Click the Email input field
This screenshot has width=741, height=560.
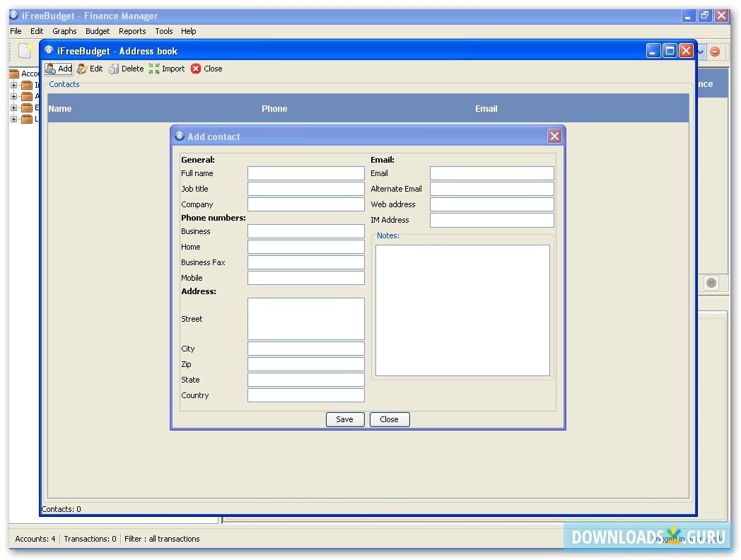[x=492, y=173]
